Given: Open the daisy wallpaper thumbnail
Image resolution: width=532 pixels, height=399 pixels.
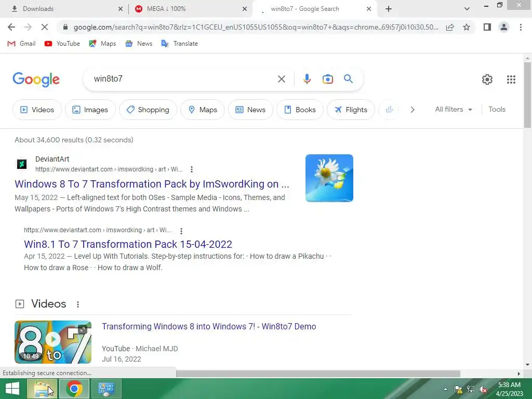Looking at the screenshot, I should click(x=329, y=178).
